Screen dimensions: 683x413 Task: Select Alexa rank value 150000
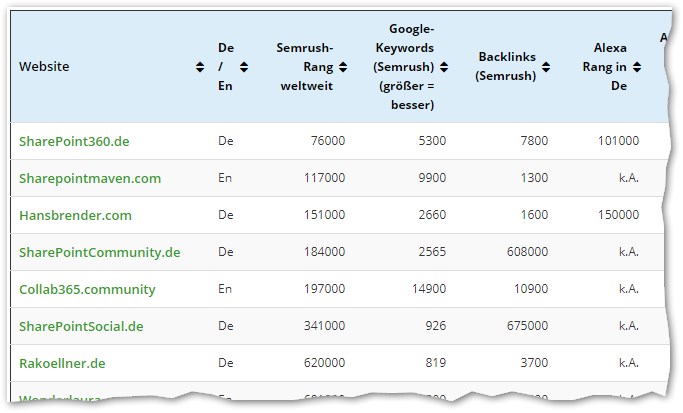[x=619, y=215]
